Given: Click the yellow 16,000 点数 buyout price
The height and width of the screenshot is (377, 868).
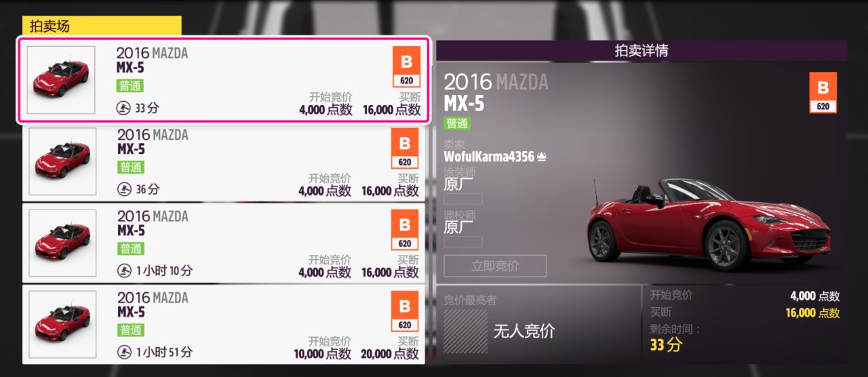Looking at the screenshot, I should [812, 313].
